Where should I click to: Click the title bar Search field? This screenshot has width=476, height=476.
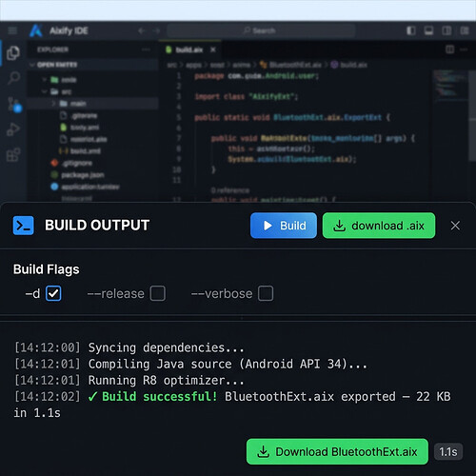(261, 30)
